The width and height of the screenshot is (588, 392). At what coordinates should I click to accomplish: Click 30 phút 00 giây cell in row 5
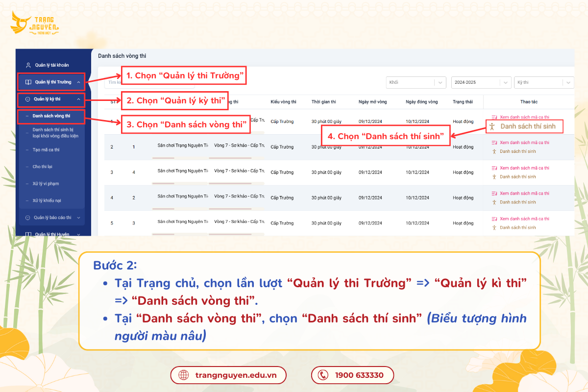point(327,223)
